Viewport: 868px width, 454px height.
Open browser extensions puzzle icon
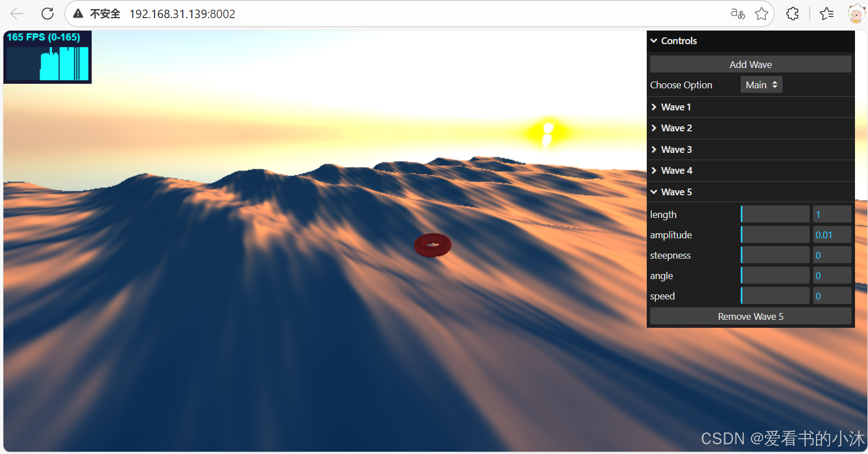click(793, 14)
